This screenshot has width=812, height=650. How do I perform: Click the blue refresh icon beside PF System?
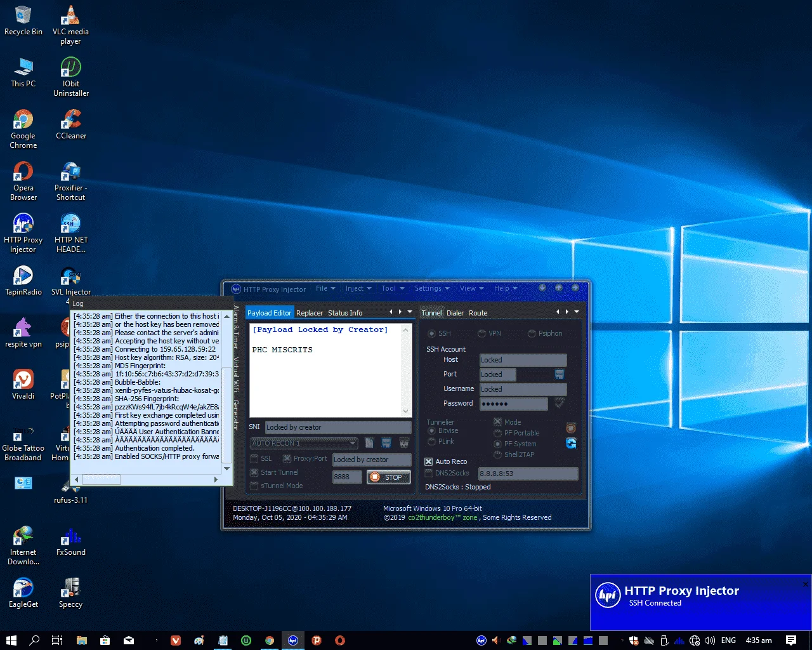[571, 443]
